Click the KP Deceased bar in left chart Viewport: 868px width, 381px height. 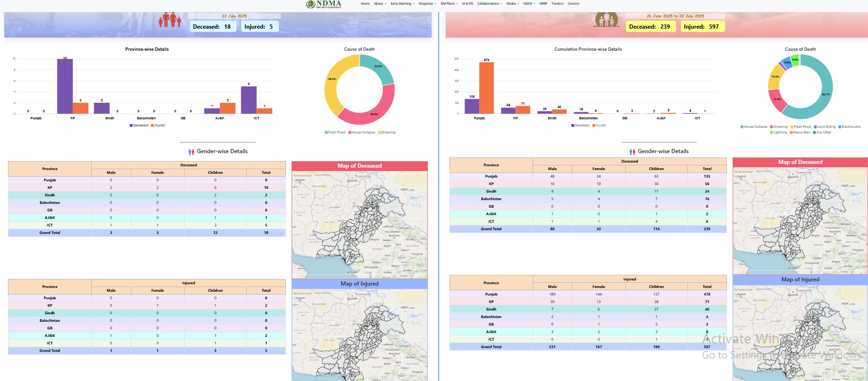(x=65, y=86)
